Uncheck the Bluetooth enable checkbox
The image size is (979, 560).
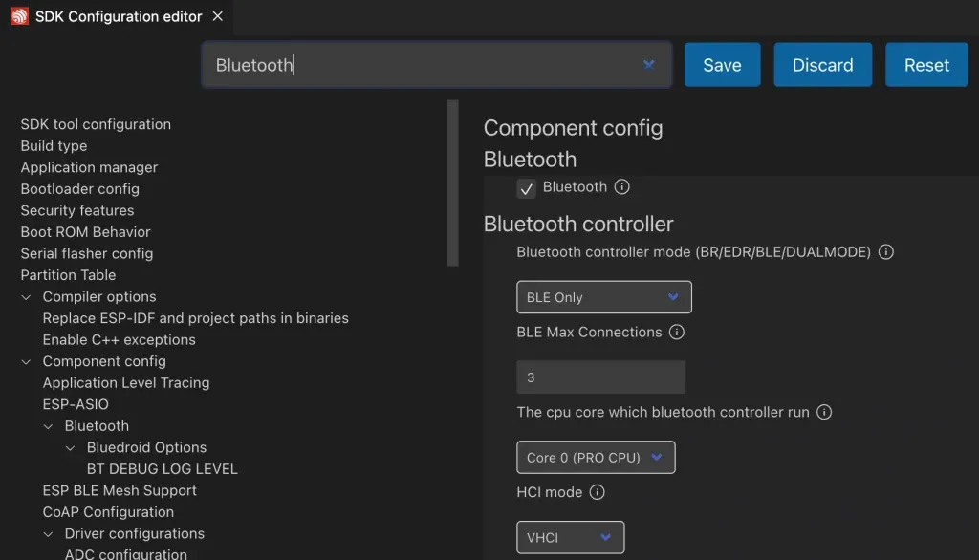coord(526,188)
